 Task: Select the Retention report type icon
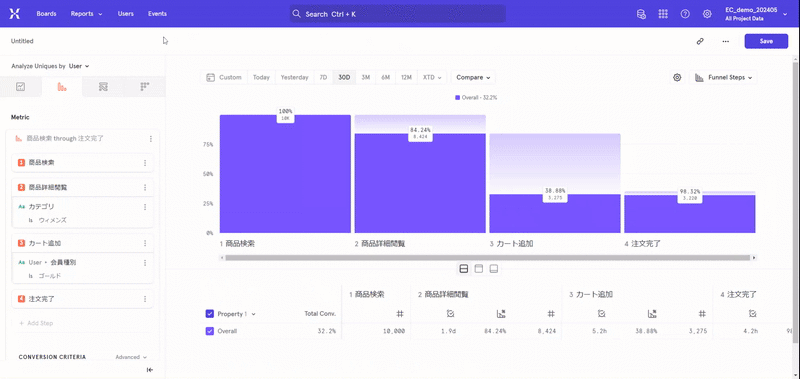[144, 87]
